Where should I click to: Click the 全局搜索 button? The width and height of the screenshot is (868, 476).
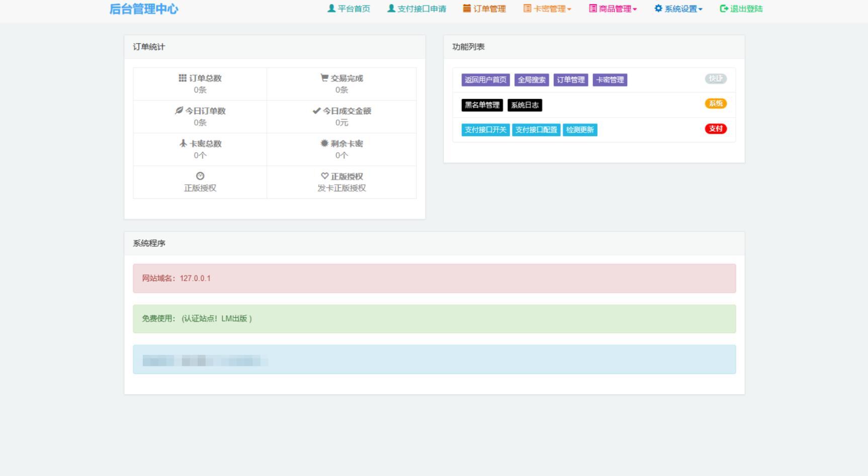pyautogui.click(x=532, y=80)
